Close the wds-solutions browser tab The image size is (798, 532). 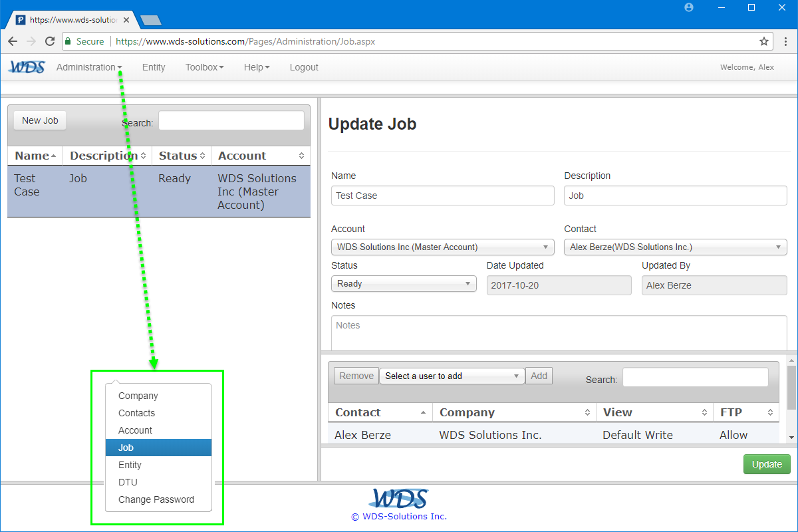(x=126, y=20)
